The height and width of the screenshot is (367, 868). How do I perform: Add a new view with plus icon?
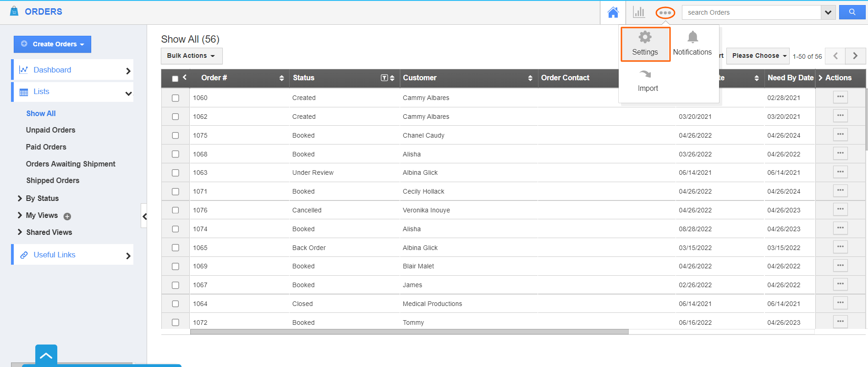[67, 217]
